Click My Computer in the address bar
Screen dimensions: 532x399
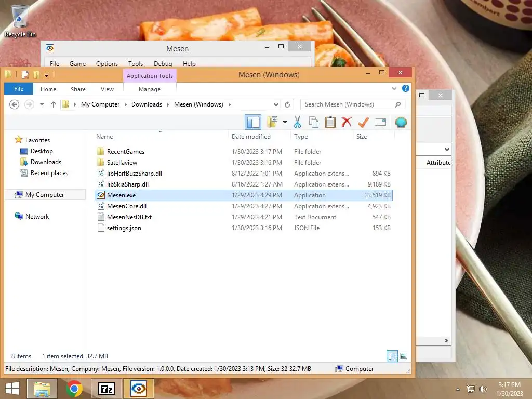coord(100,104)
